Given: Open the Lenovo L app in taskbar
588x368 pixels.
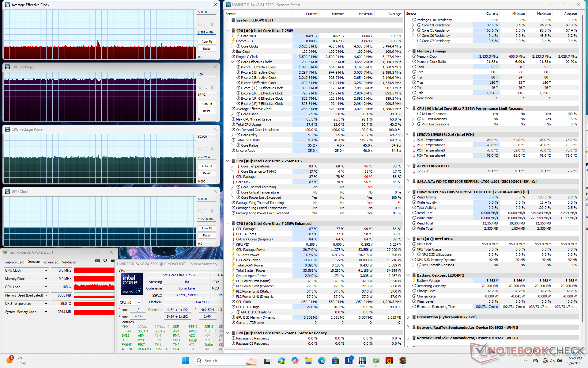Looking at the screenshot, I should pyautogui.click(x=349, y=361).
